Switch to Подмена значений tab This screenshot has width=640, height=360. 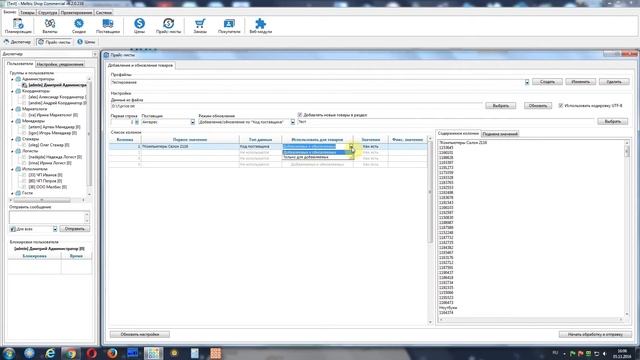click(500, 134)
